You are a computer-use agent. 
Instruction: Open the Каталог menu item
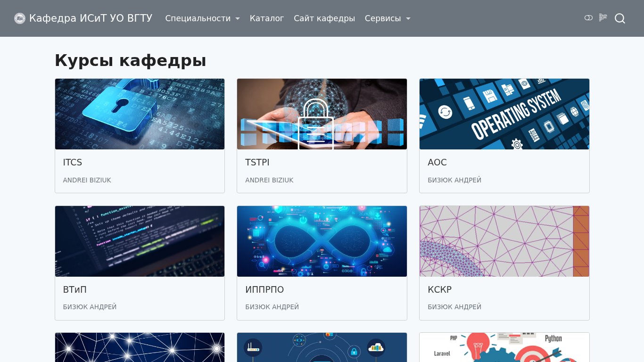coord(267,18)
